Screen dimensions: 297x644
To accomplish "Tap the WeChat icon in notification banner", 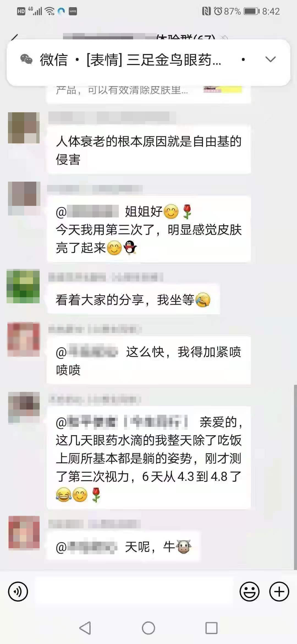I will pyautogui.click(x=26, y=59).
